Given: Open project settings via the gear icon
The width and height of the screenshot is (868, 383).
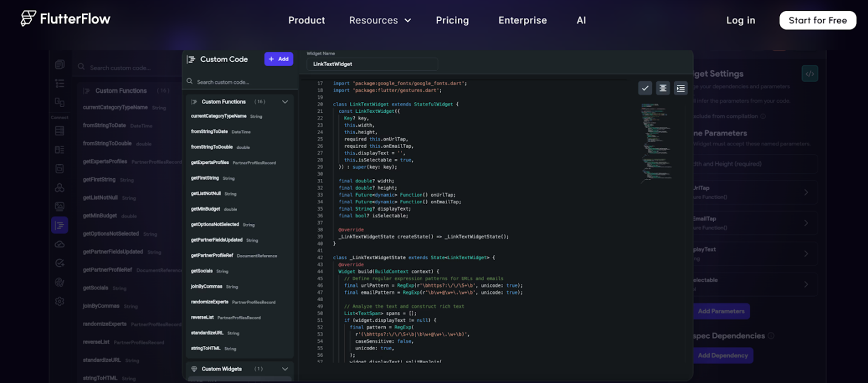Looking at the screenshot, I should coord(60,301).
